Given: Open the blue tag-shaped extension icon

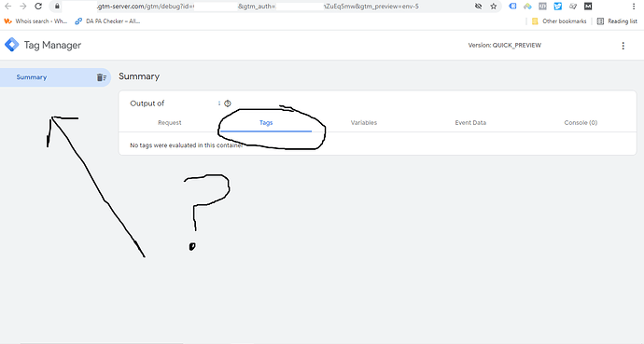Looking at the screenshot, I should tap(512, 7).
